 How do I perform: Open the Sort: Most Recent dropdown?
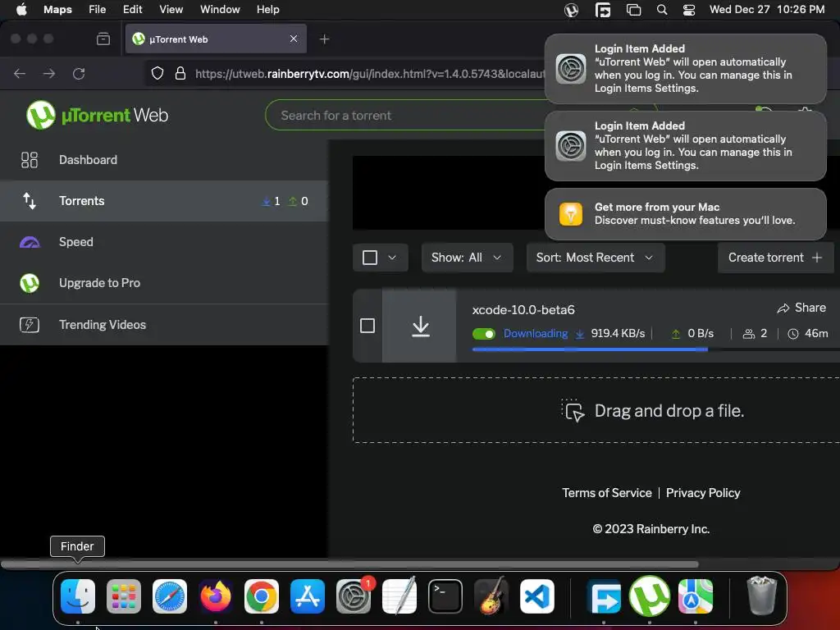(596, 258)
